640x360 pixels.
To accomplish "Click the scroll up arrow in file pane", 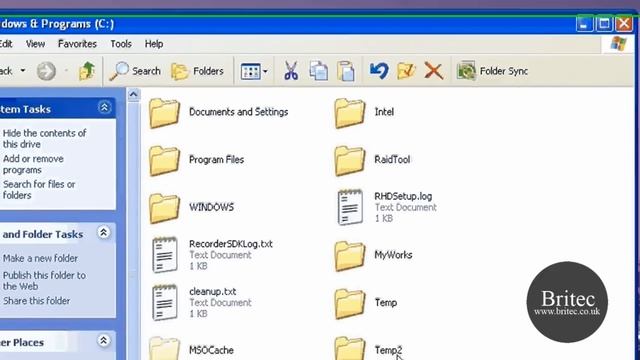I will tap(133, 95).
